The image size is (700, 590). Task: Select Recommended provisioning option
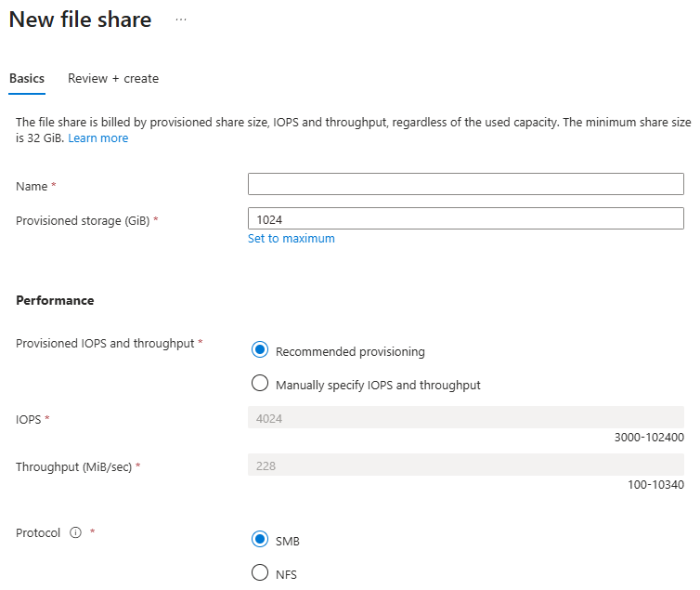(x=260, y=350)
